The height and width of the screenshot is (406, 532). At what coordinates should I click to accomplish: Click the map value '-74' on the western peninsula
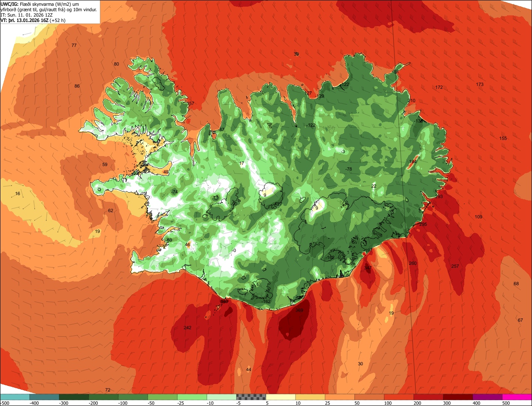[174, 191]
